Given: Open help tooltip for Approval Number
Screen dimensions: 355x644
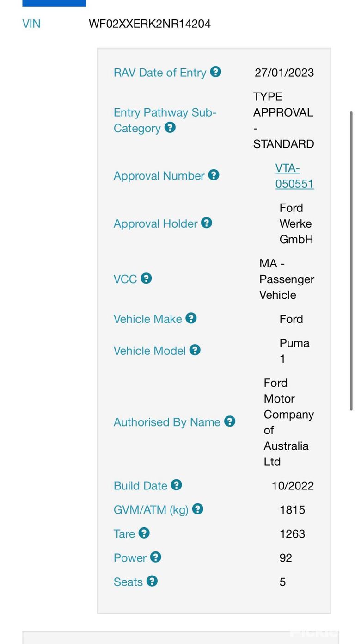Looking at the screenshot, I should [214, 175].
